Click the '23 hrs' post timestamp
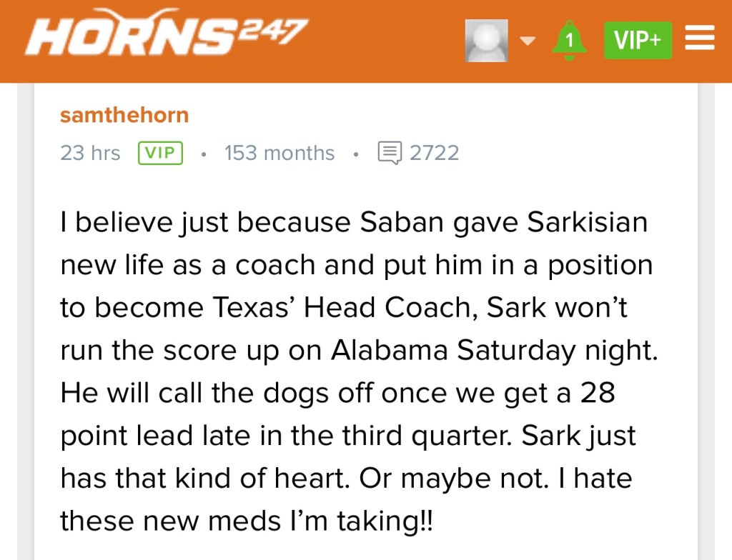The width and height of the screenshot is (732, 560). 90,153
